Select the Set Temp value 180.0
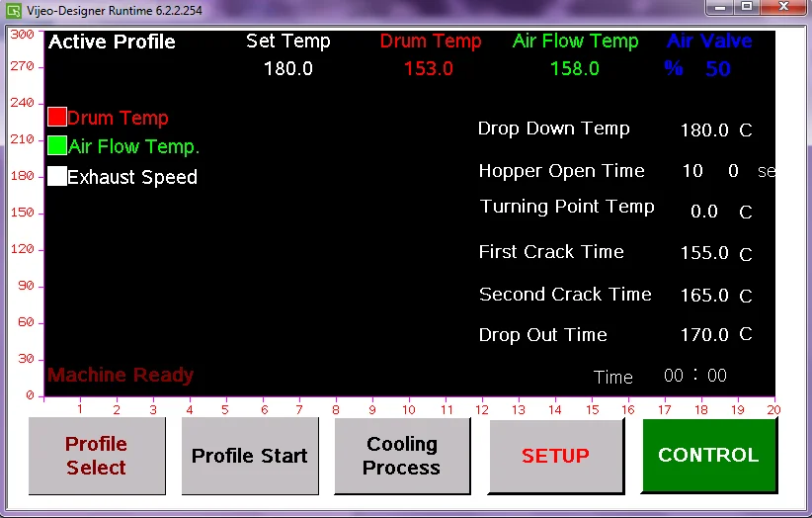Image resolution: width=812 pixels, height=518 pixels. point(288,68)
